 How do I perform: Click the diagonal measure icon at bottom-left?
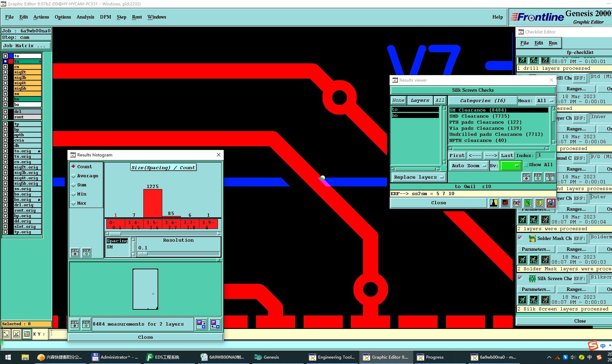(17, 334)
